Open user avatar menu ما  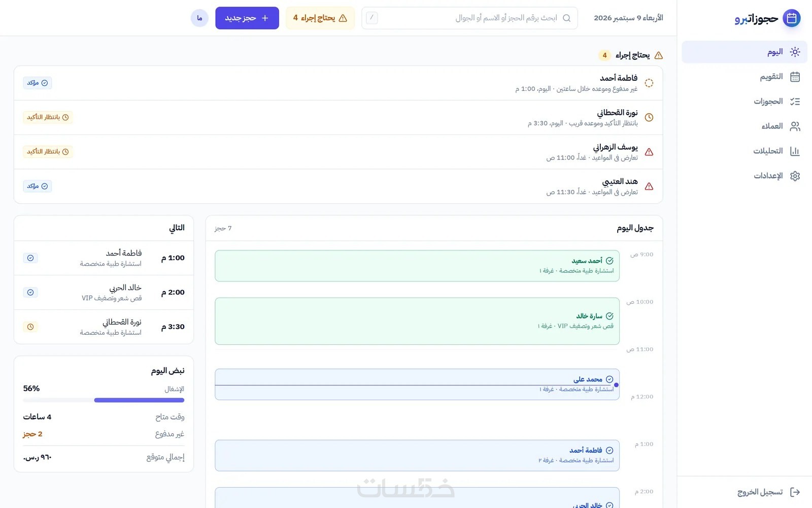(199, 18)
